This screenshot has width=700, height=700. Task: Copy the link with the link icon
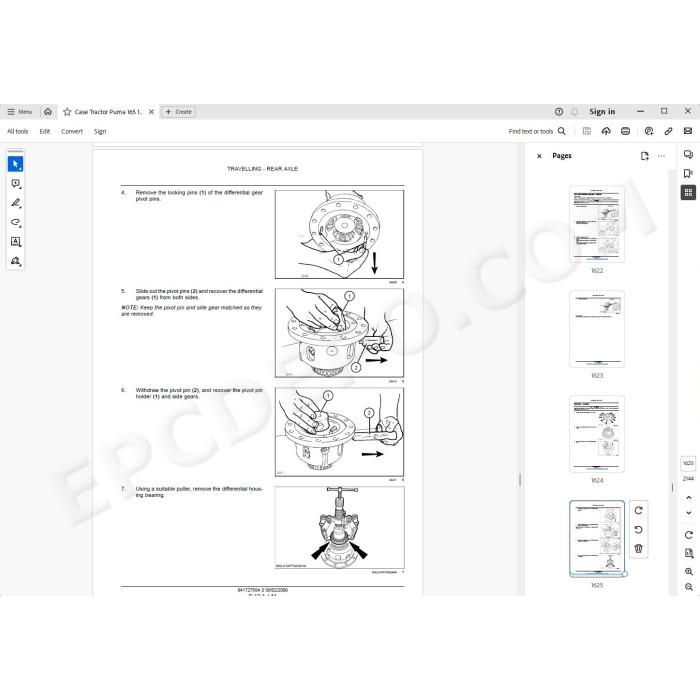[668, 131]
